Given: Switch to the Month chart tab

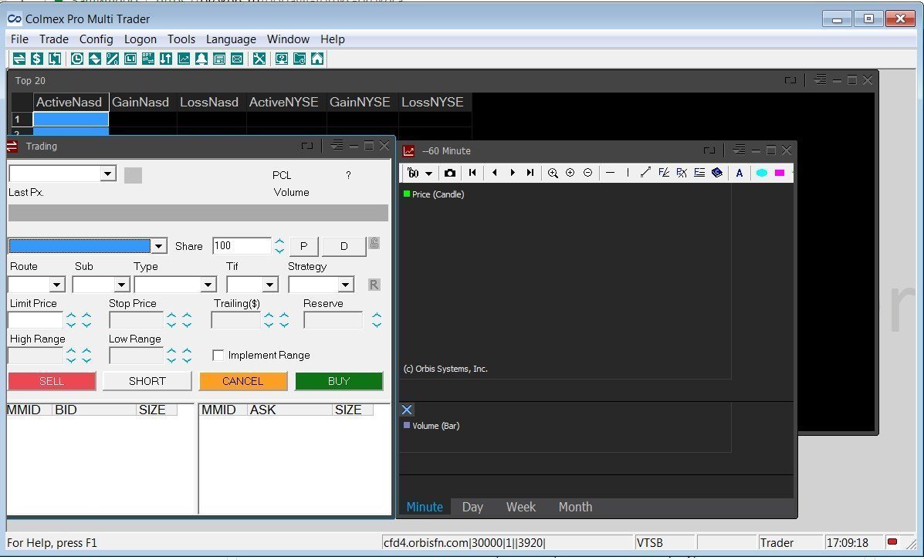Looking at the screenshot, I should (x=575, y=507).
